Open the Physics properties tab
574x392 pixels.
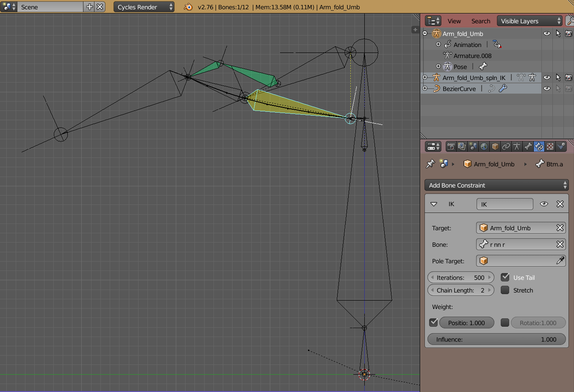pyautogui.click(x=561, y=146)
